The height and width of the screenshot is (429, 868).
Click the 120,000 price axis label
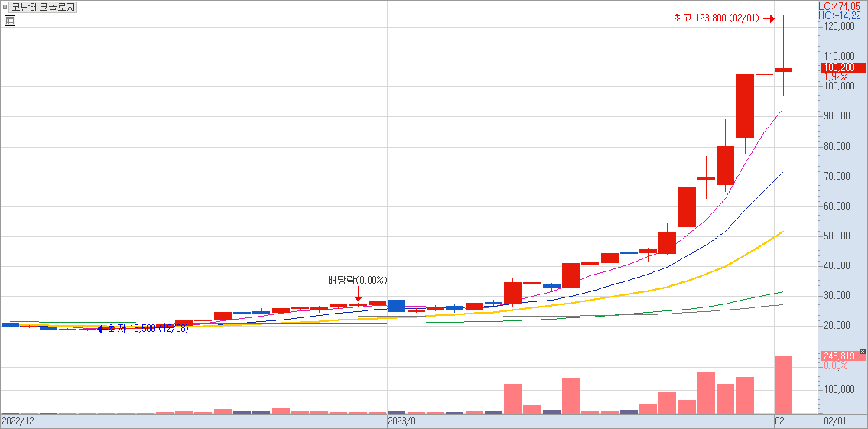coord(839,27)
